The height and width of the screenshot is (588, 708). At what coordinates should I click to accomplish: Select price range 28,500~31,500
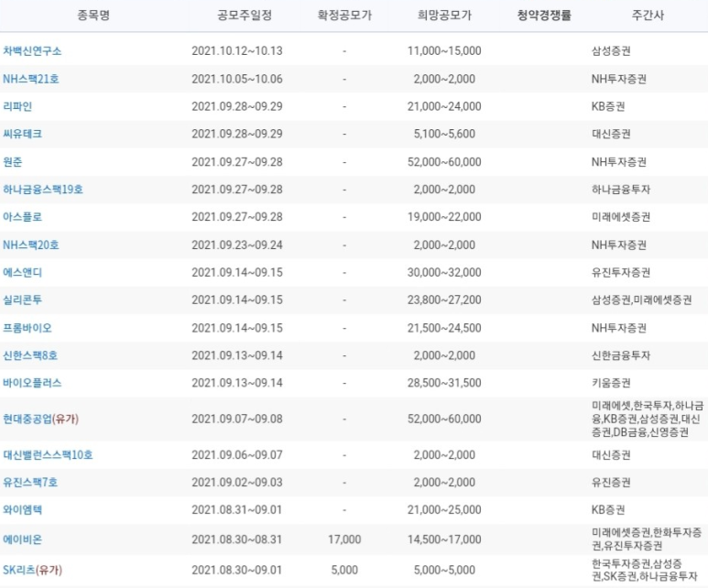(444, 383)
